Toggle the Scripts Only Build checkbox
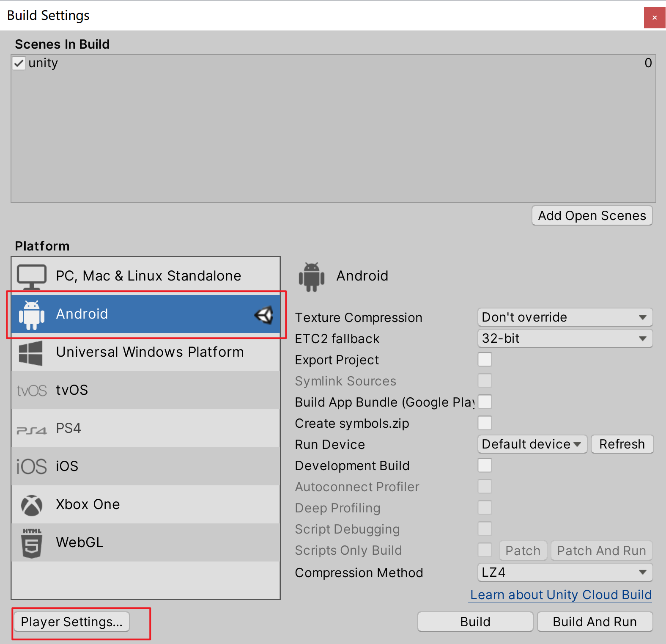The image size is (666, 644). tap(485, 550)
